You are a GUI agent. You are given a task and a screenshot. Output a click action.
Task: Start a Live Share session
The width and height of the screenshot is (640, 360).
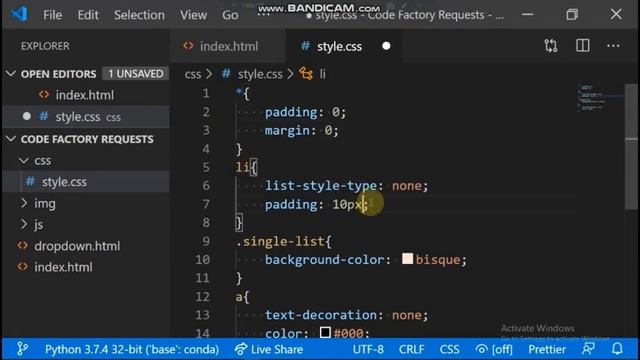tap(269, 349)
